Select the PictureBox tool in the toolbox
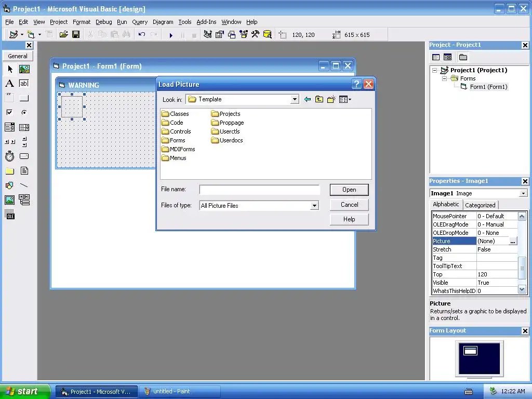 click(24, 69)
